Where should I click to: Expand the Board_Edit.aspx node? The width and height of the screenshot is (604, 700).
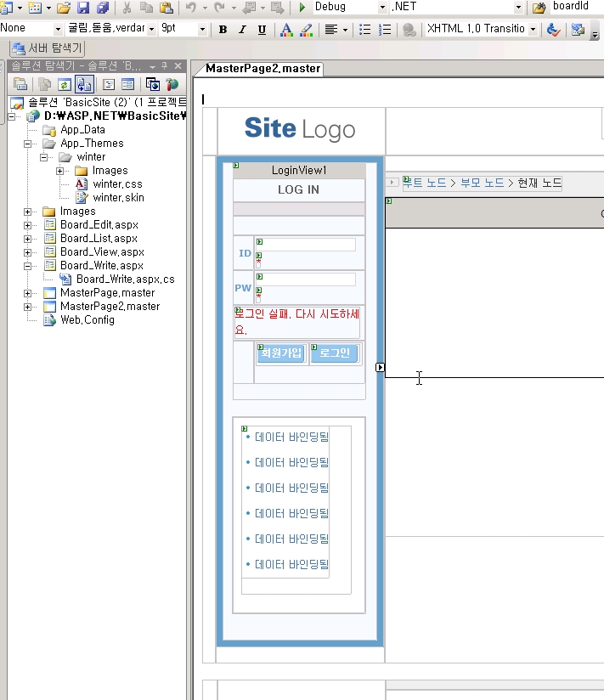[28, 225]
